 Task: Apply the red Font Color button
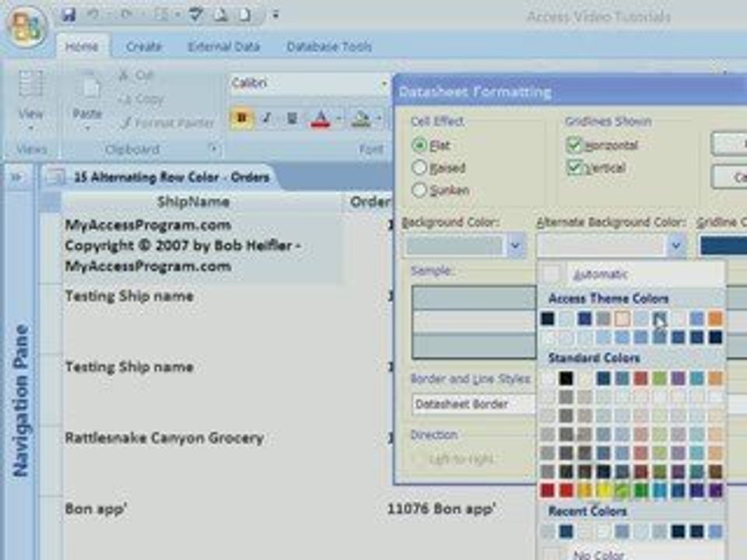pyautogui.click(x=321, y=118)
